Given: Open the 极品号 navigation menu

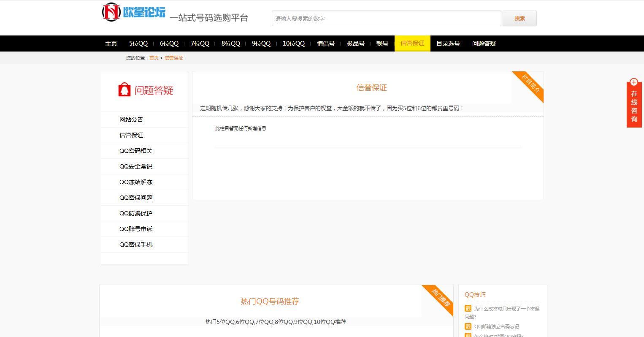Looking at the screenshot, I should [355, 43].
